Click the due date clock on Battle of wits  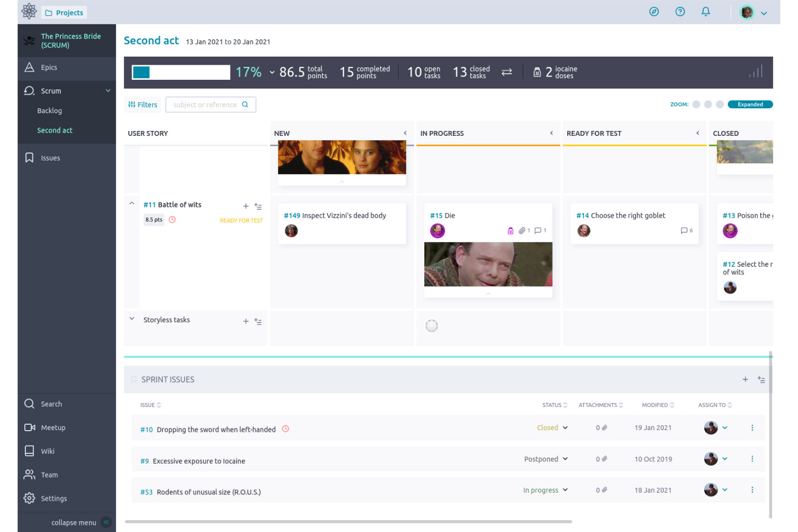172,220
